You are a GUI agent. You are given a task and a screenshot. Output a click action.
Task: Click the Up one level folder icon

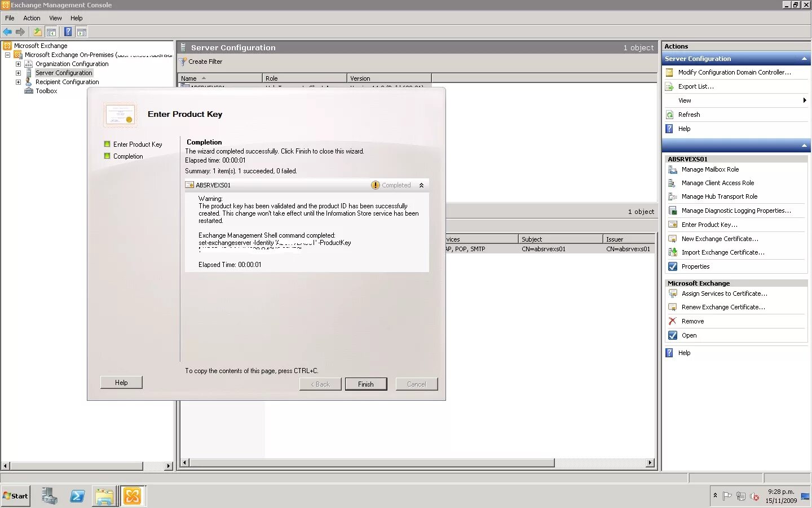37,32
